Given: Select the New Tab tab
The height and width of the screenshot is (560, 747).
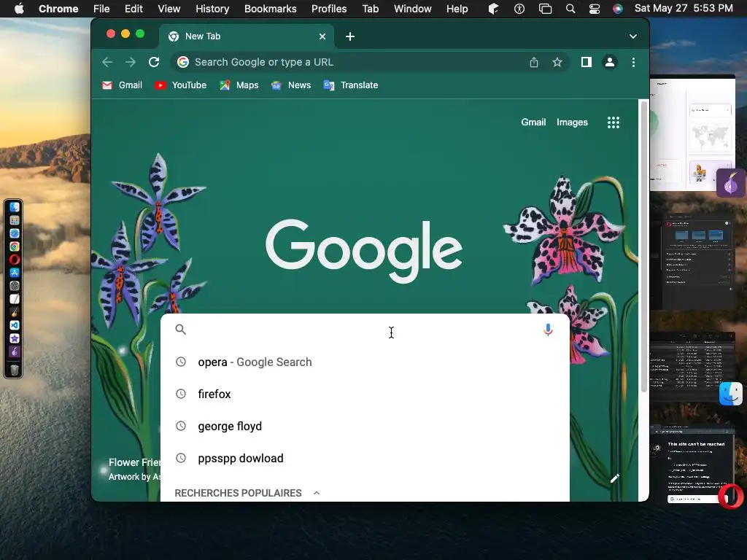Looking at the screenshot, I should (x=247, y=36).
